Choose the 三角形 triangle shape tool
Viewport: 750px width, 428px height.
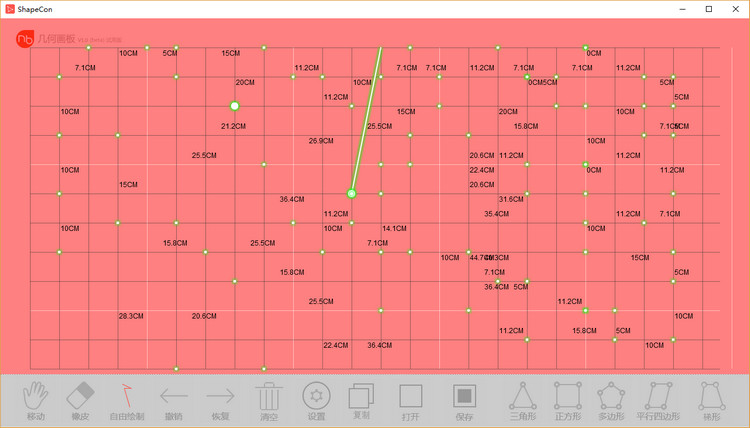[x=522, y=401]
